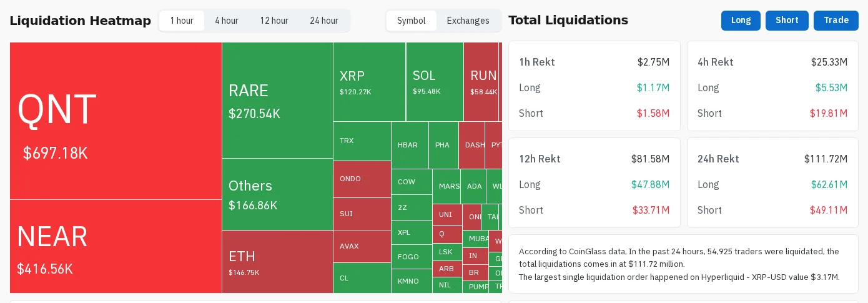The width and height of the screenshot is (868, 303).
Task: Click the ONDO red tile
Action: pyautogui.click(x=362, y=179)
